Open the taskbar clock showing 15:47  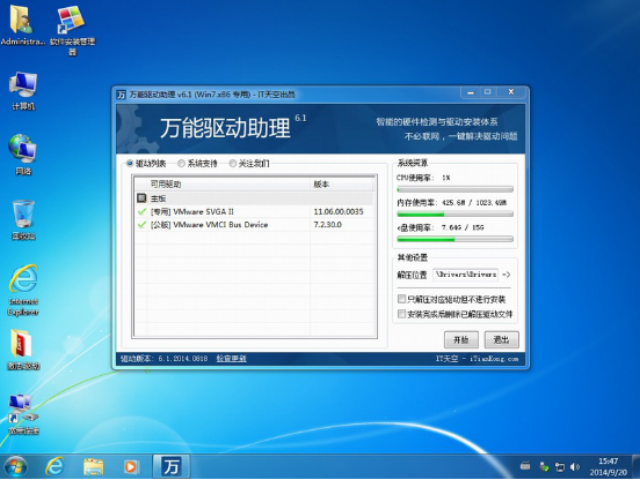click(x=608, y=467)
